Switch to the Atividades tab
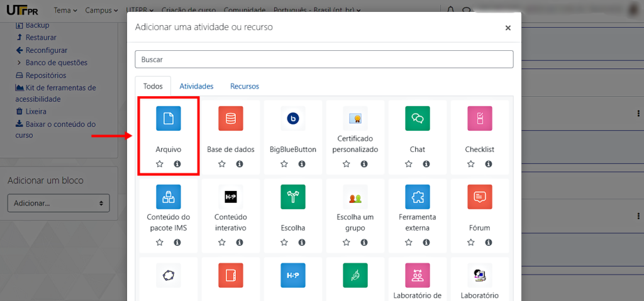 click(196, 87)
